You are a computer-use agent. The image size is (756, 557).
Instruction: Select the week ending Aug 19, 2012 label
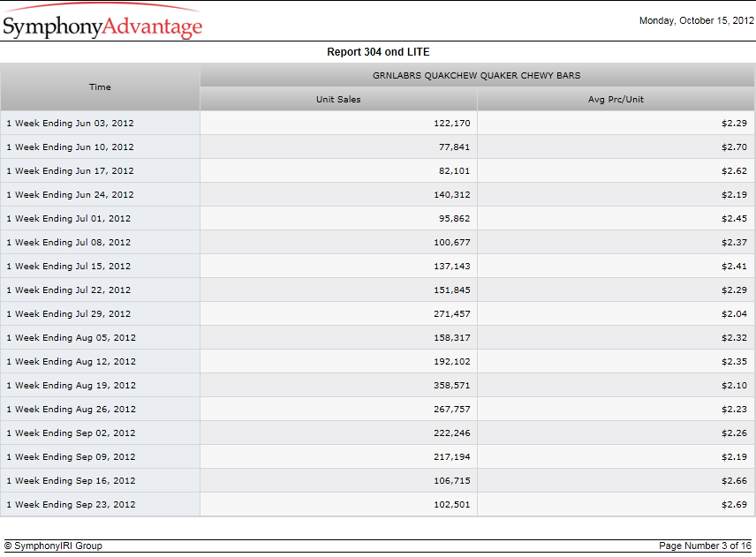pos(71,386)
